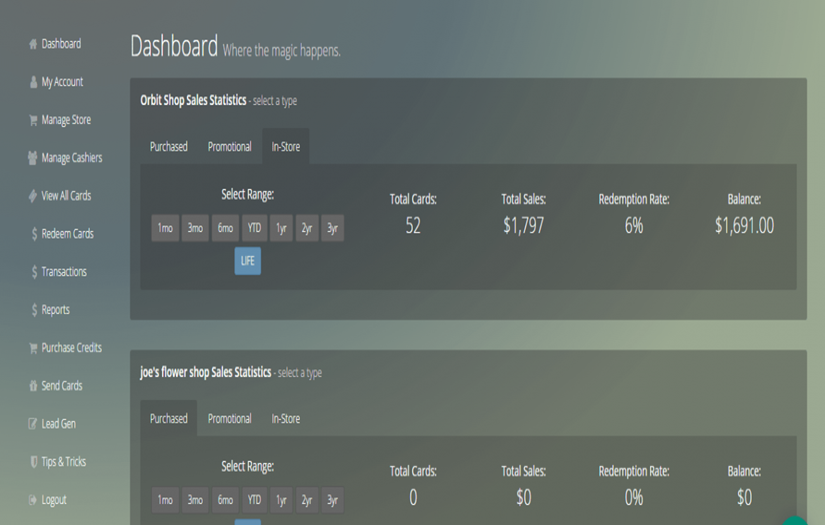825x525 pixels.
Task: Go to Manage Cashiers
Action: 72,158
